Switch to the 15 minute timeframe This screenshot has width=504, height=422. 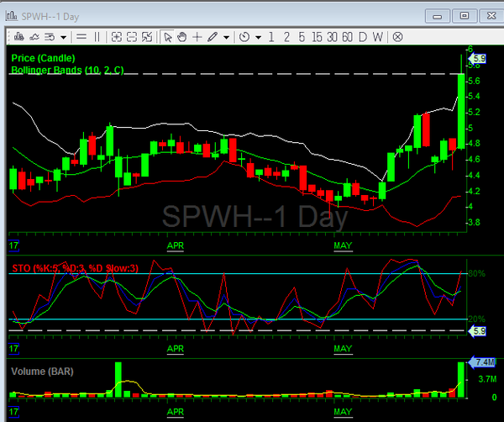316,37
